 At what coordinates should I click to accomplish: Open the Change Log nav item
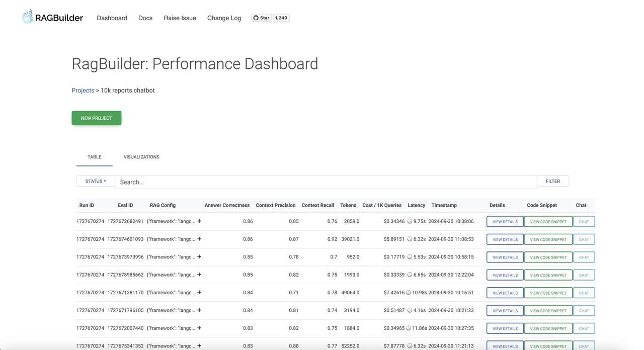point(224,18)
